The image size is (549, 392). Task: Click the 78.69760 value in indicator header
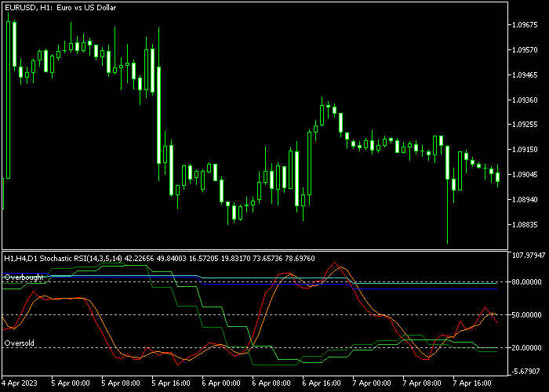[x=300, y=259]
